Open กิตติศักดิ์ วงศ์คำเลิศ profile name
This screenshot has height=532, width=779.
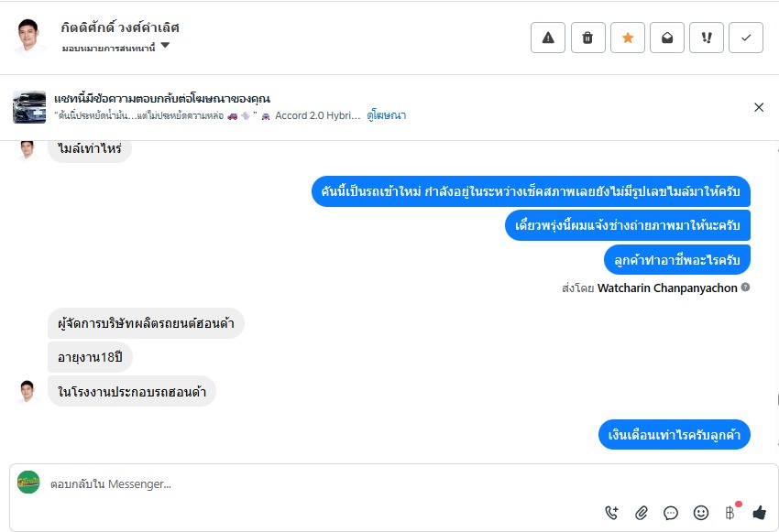coord(120,27)
